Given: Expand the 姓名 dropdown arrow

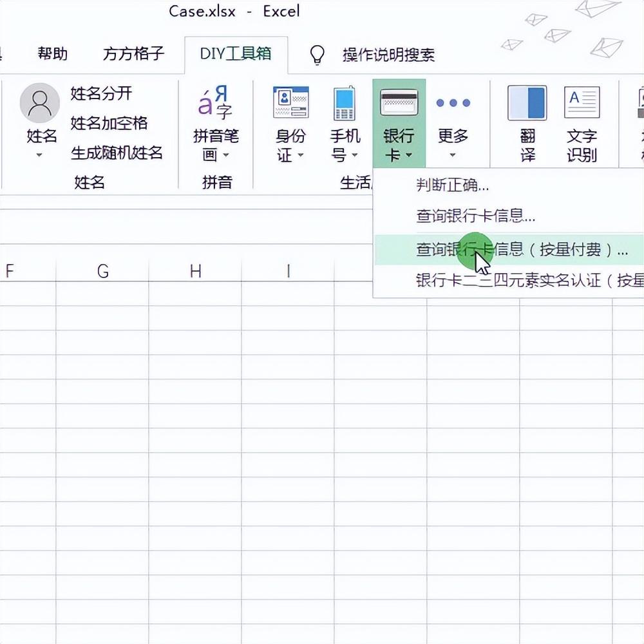Looking at the screenshot, I should [39, 155].
